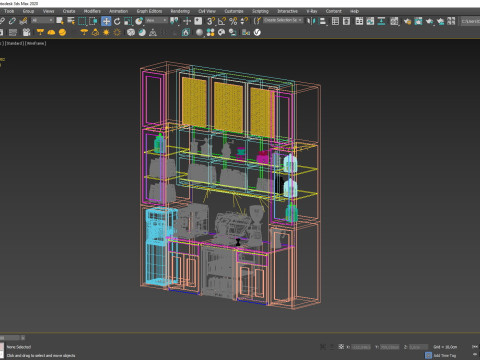Image resolution: width=480 pixels, height=360 pixels.
Task: Open the Help menu
Action: pos(355,11)
